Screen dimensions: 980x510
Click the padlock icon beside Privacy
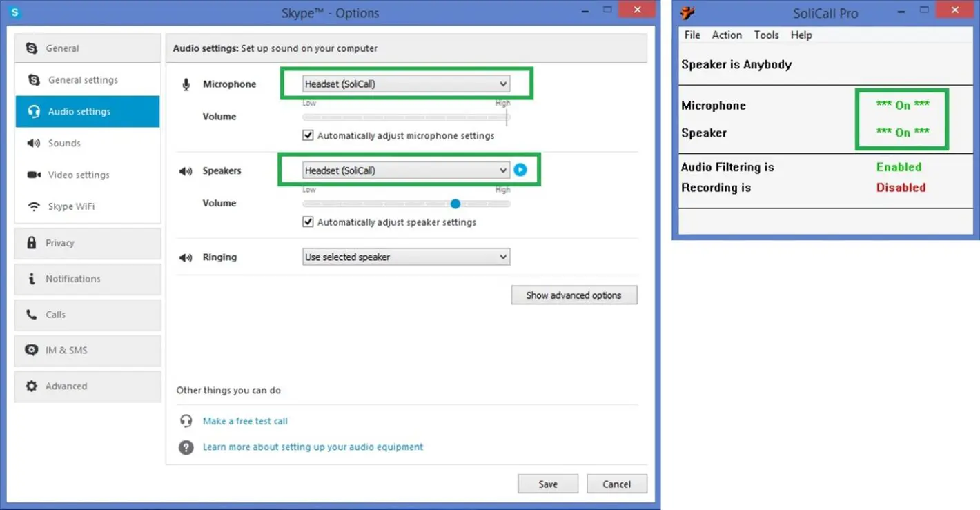[x=31, y=243]
